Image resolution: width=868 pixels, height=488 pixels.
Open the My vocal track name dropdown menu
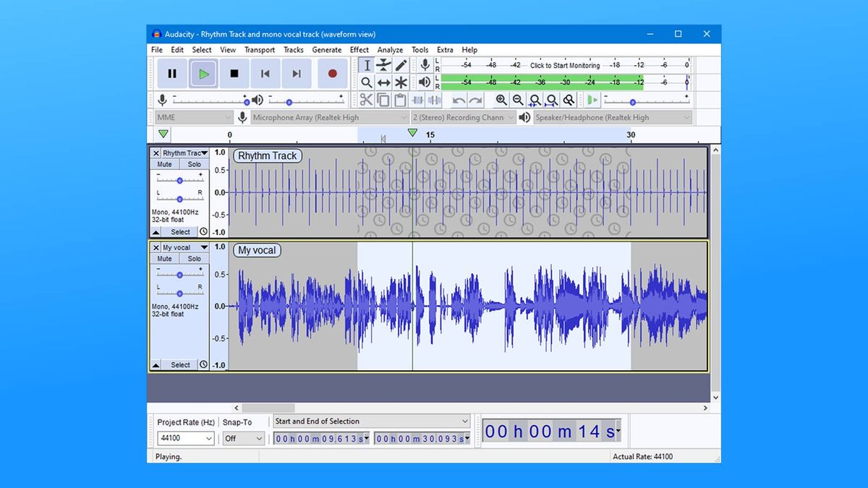[x=184, y=247]
